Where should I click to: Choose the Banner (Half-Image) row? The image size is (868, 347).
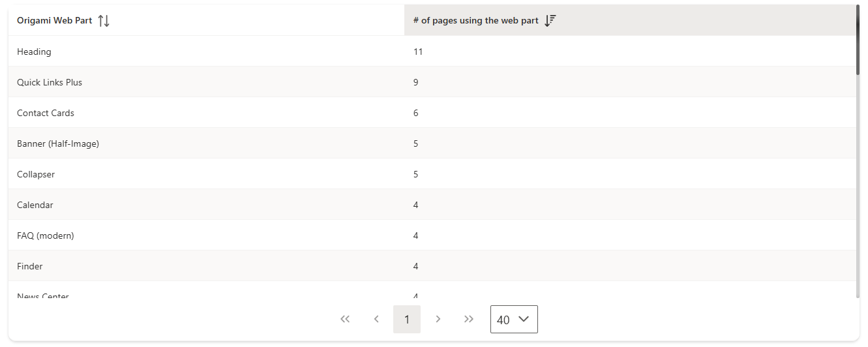58,143
